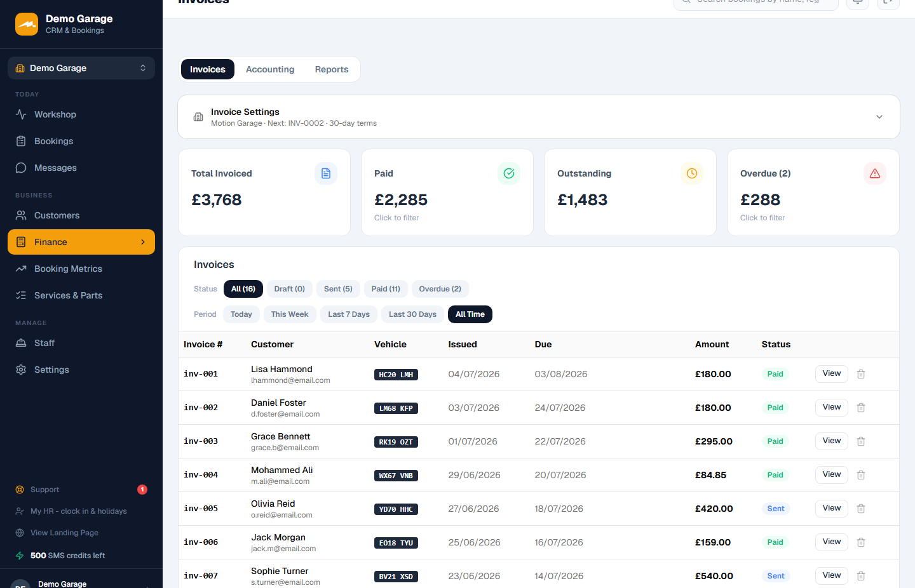Click 500 SMS credits left
This screenshot has width=915, height=588.
click(67, 556)
